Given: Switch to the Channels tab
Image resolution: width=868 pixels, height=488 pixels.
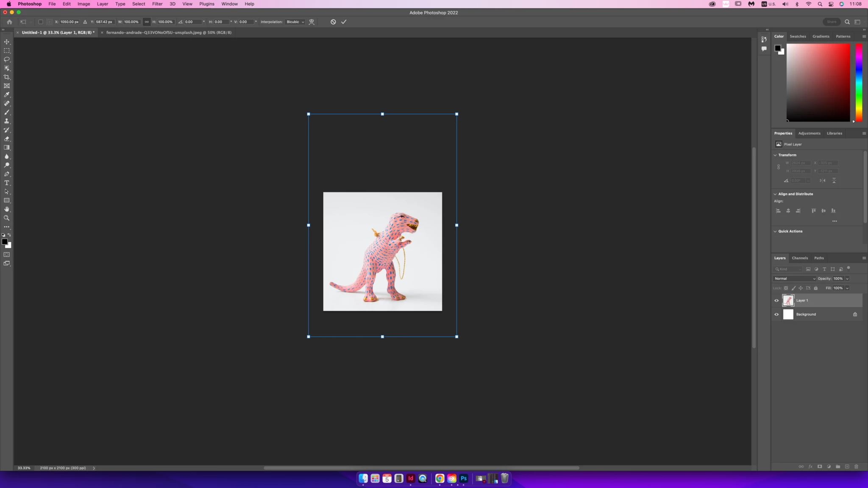Looking at the screenshot, I should [799, 258].
